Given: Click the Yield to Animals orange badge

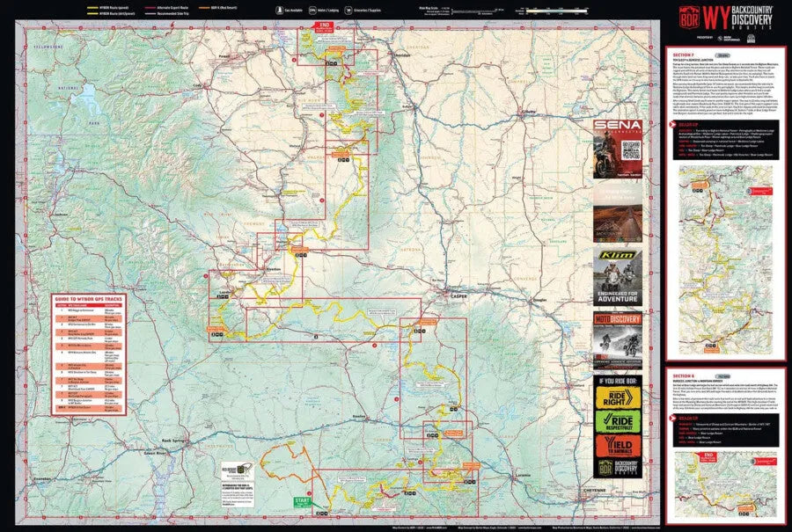Looking at the screenshot, I should tap(618, 446).
